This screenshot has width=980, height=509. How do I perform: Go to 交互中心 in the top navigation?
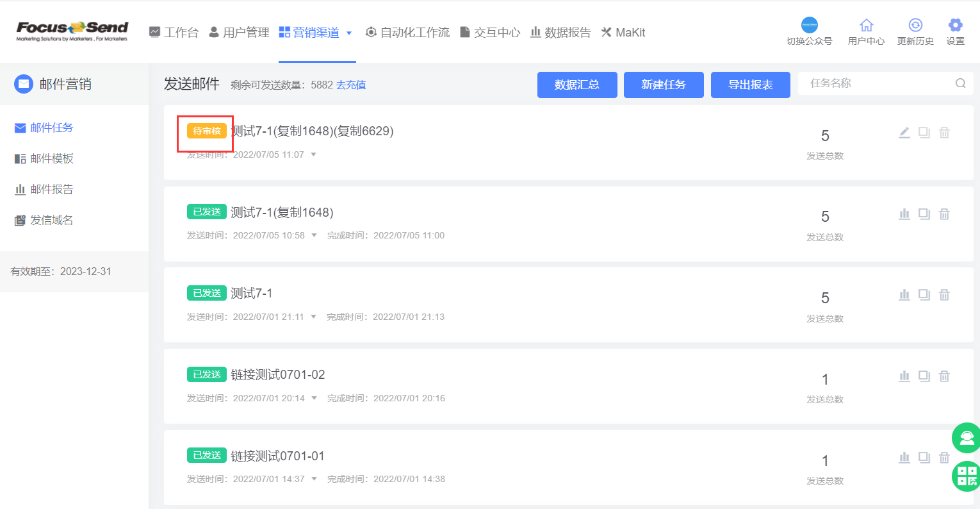(490, 32)
